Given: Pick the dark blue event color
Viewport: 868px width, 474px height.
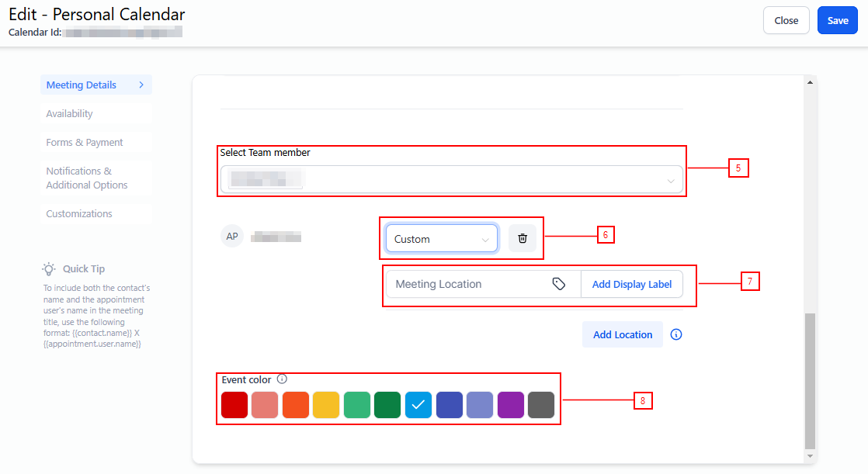Looking at the screenshot, I should (450, 405).
